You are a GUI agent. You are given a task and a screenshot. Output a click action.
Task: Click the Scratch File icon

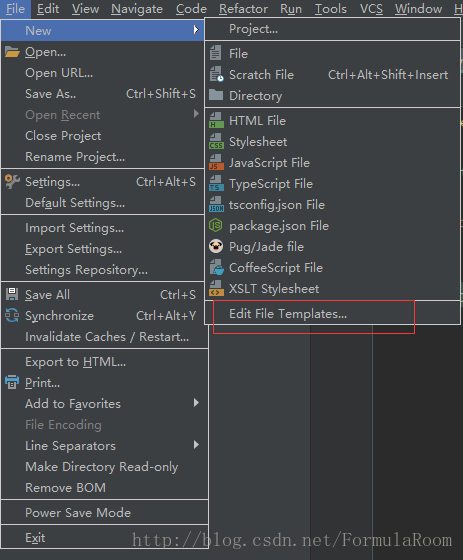pos(216,74)
